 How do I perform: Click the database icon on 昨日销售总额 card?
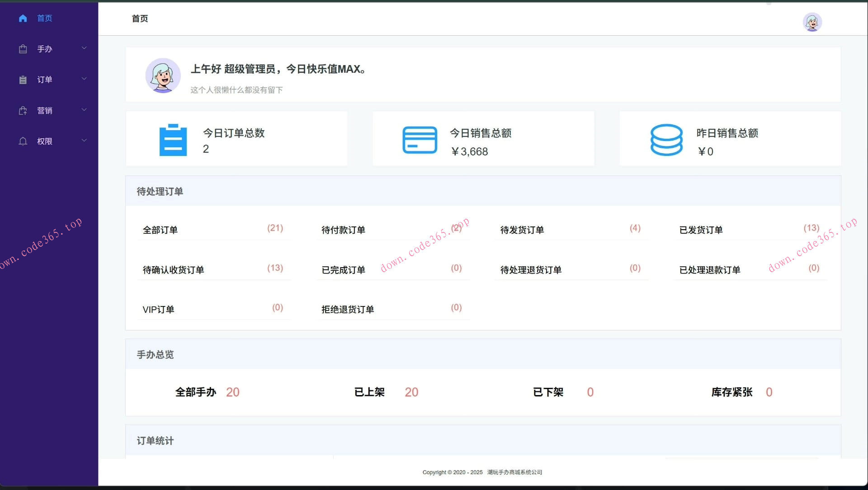point(666,139)
